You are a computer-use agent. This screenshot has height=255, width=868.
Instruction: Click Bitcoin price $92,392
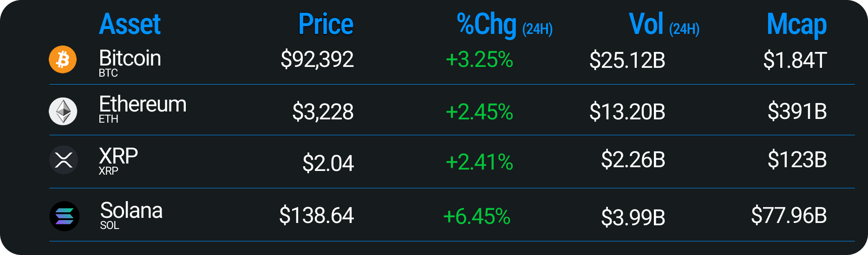[x=317, y=59]
